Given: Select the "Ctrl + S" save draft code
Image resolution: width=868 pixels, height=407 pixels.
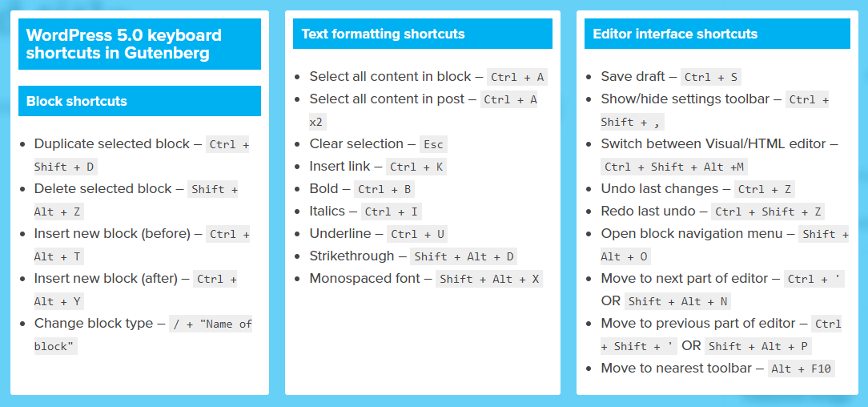Looking at the screenshot, I should [x=711, y=77].
